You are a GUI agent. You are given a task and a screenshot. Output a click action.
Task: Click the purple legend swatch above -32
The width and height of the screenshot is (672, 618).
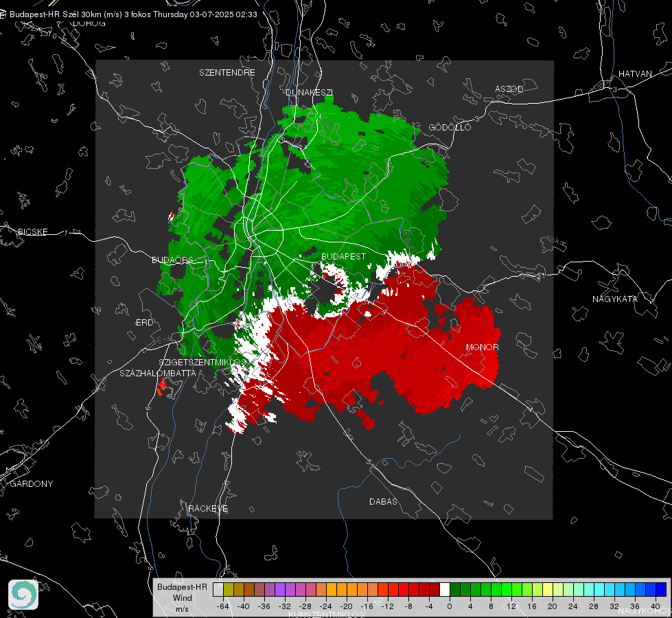pyautogui.click(x=280, y=589)
